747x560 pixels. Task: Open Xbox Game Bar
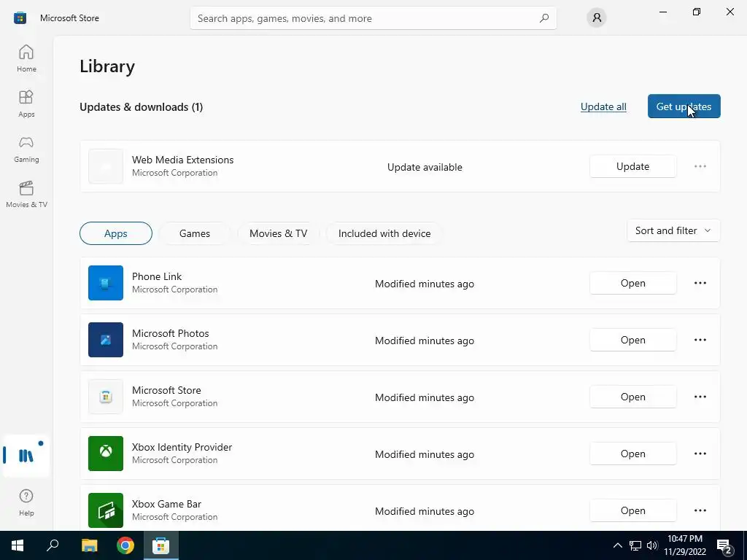tap(632, 510)
